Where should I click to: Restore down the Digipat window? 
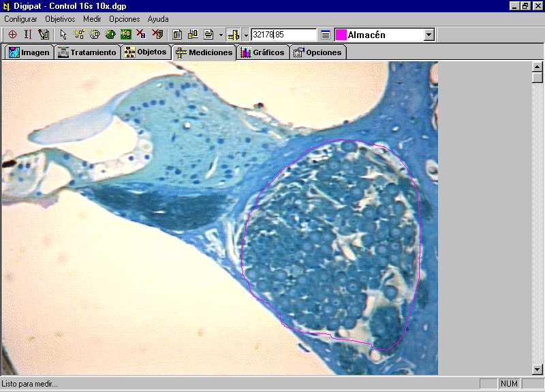pyautogui.click(x=525, y=6)
